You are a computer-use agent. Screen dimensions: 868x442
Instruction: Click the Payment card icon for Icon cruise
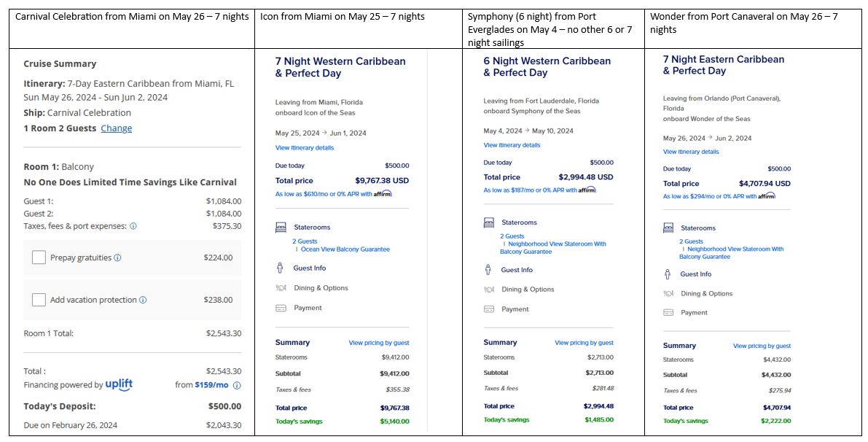point(281,308)
